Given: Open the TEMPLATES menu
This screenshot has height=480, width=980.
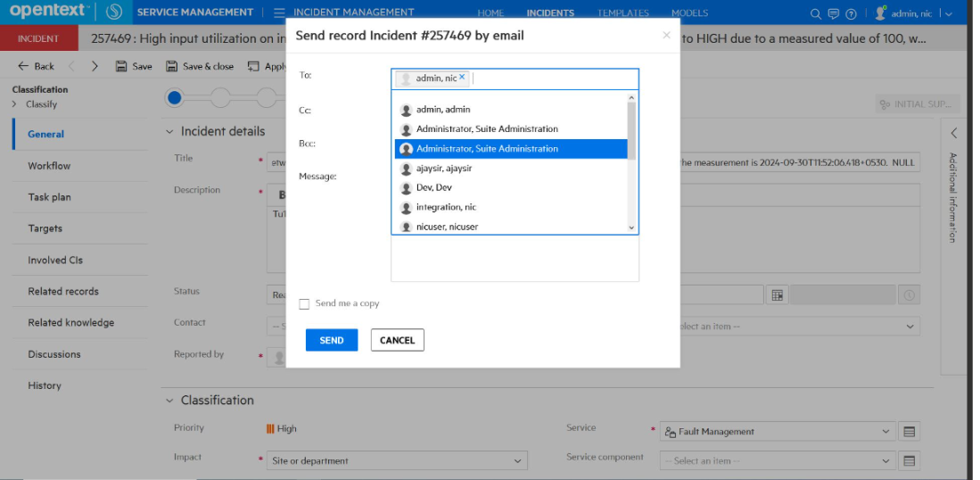Looking at the screenshot, I should pyautogui.click(x=622, y=12).
